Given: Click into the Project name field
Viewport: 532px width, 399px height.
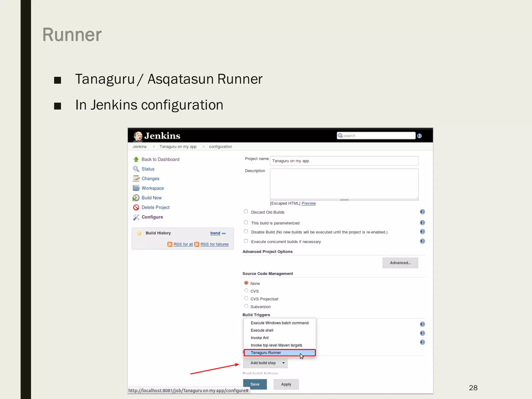Looking at the screenshot, I should point(344,161).
